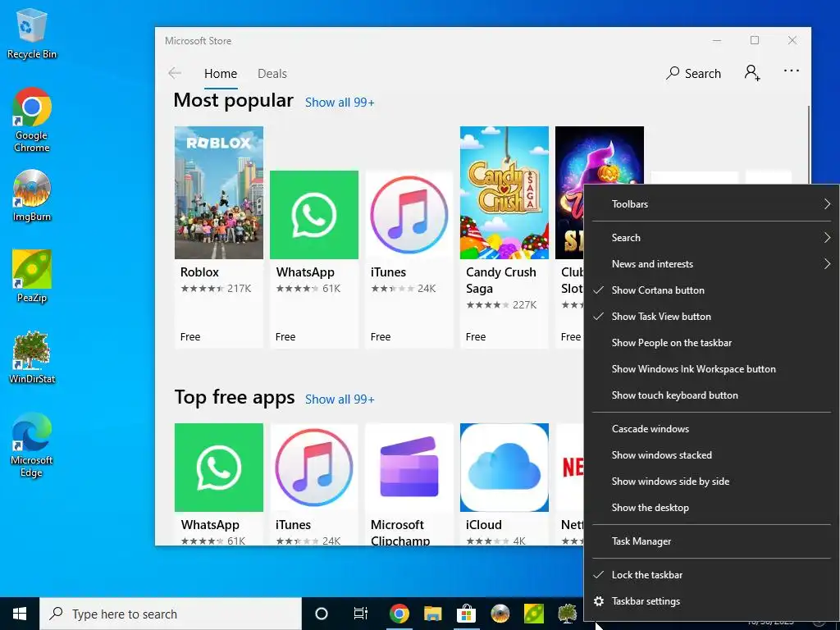Screen dimensions: 840x630
Task: Enable Show Windows Ink Workspace button
Action: pos(711,369)
